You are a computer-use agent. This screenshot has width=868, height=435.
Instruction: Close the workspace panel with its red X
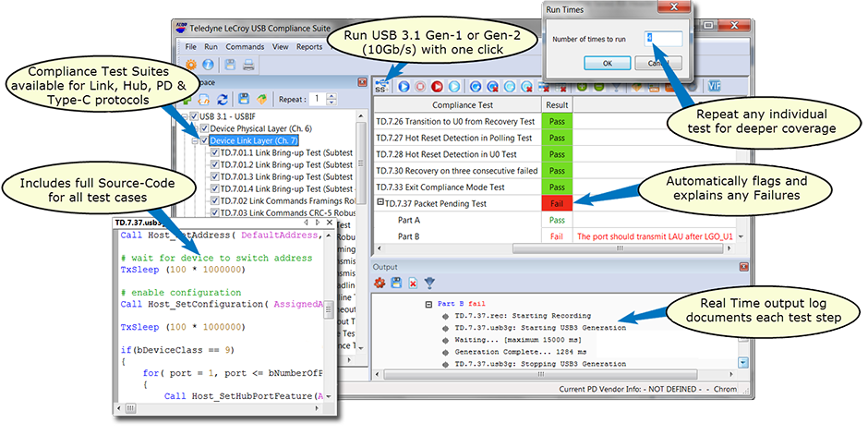click(362, 82)
